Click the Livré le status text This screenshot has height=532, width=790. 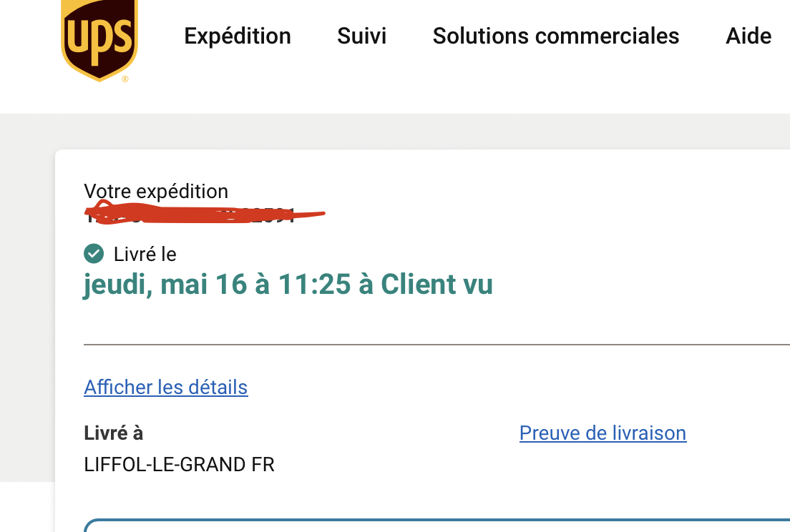(145, 254)
